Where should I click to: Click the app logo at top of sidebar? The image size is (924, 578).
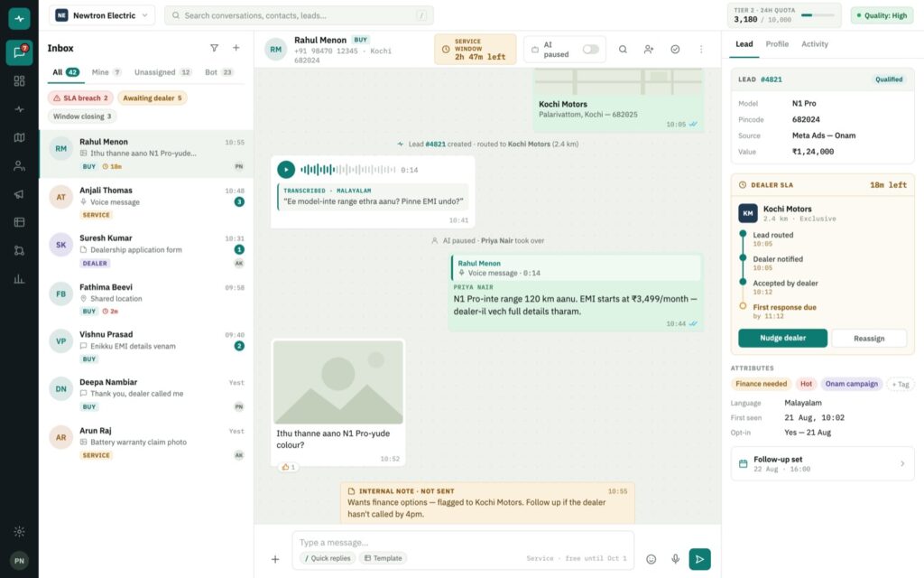pos(20,19)
